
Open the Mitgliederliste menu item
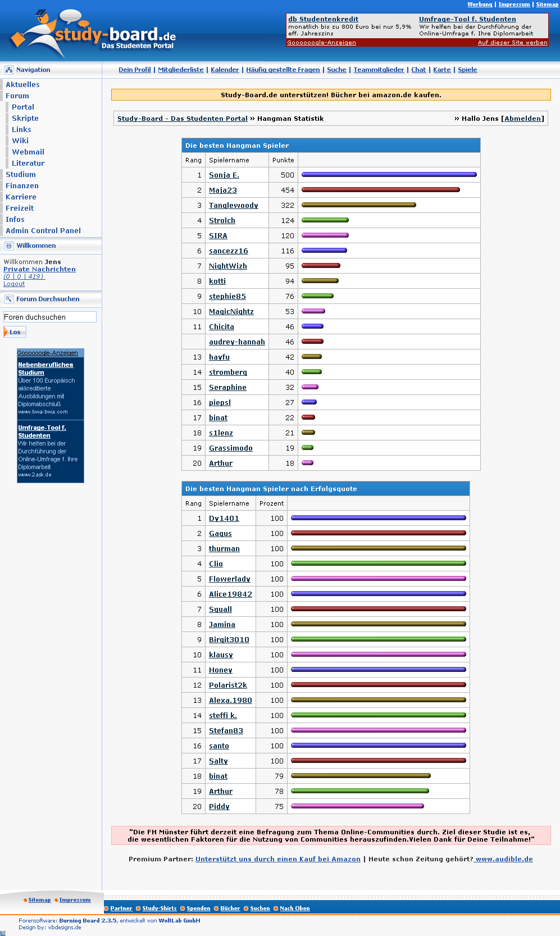pyautogui.click(x=180, y=70)
